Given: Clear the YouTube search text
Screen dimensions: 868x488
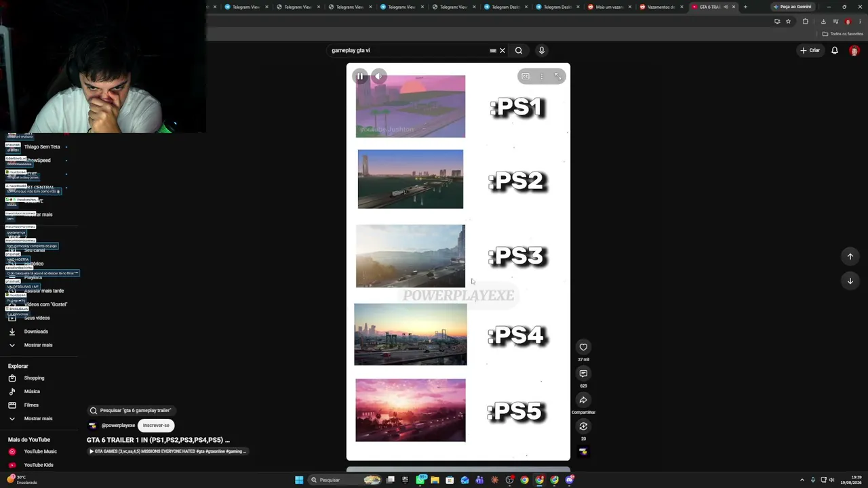Looking at the screenshot, I should 502,50.
